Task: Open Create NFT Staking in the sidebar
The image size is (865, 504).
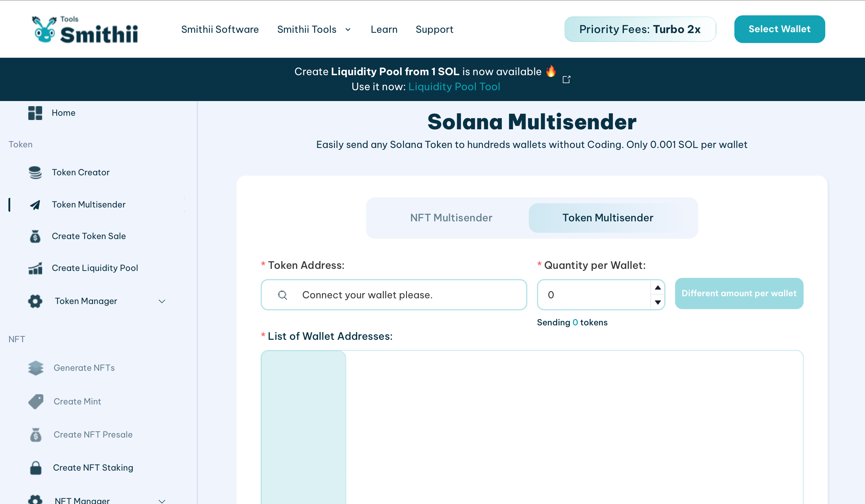Action: [93, 468]
